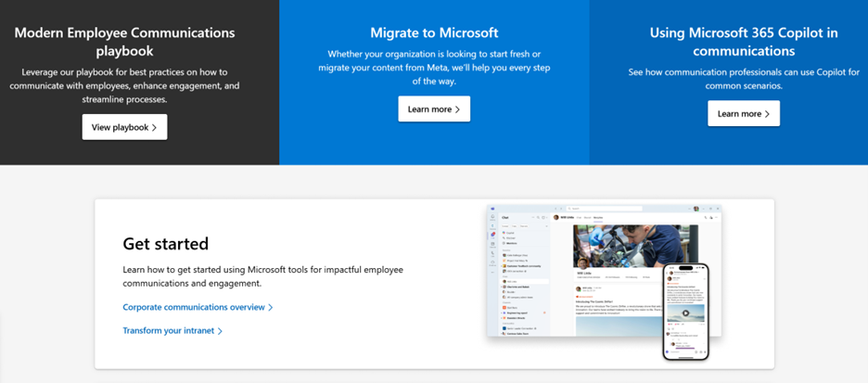Viewport: 868px width, 383px height.
Task: Click the text 'See how communication professionals can use Copilot'
Action: [x=744, y=79]
